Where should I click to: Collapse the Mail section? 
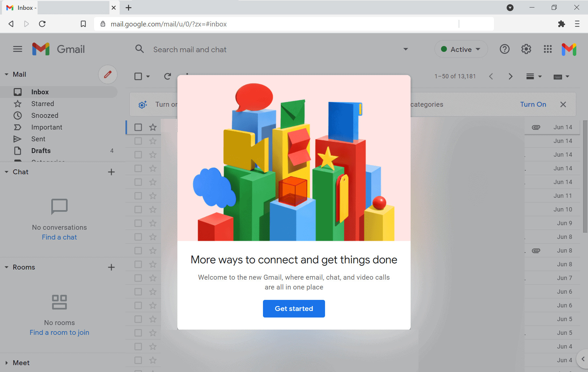pos(7,74)
